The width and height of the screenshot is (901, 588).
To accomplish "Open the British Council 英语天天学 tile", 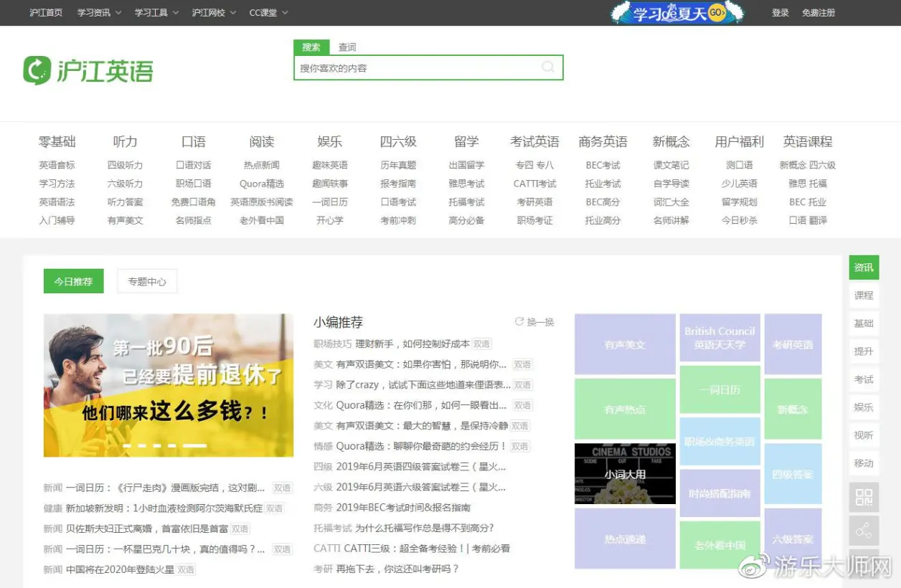I will coord(720,338).
